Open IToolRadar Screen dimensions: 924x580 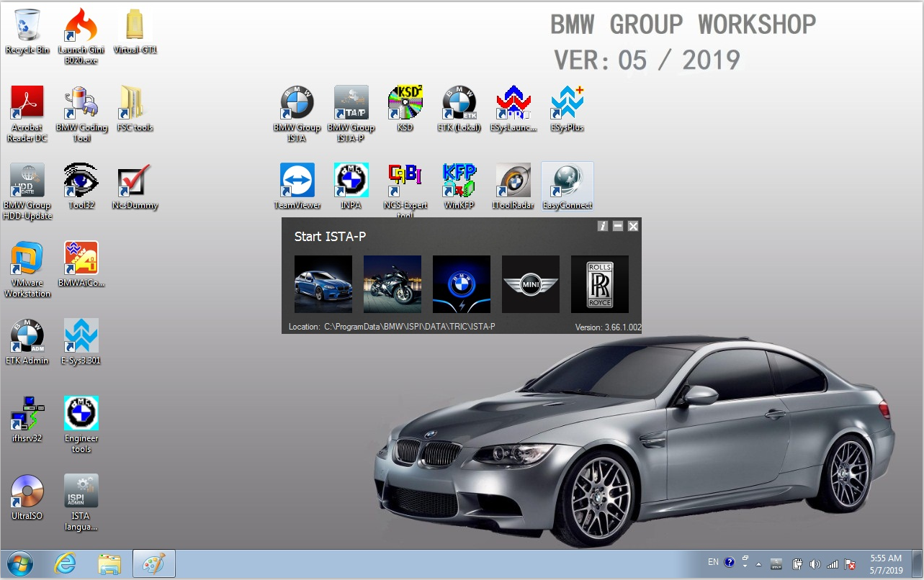513,180
